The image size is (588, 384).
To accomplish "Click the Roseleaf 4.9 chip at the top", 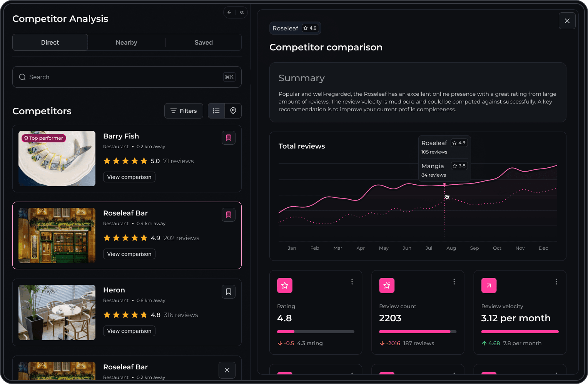I will tap(295, 28).
